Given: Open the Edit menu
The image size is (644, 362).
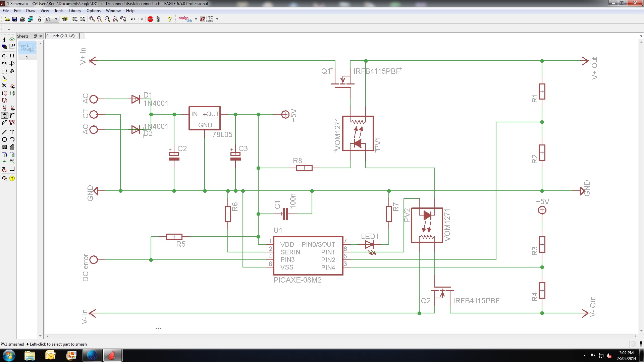Looking at the screenshot, I should click(x=17, y=11).
